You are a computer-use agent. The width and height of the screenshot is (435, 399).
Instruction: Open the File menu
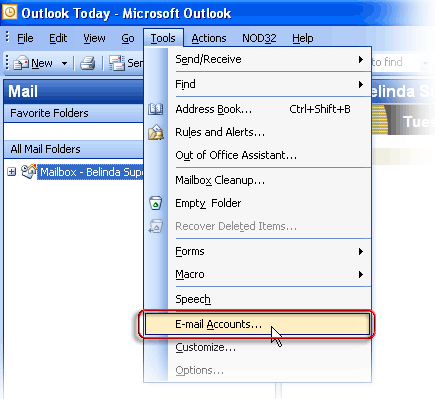tap(25, 38)
